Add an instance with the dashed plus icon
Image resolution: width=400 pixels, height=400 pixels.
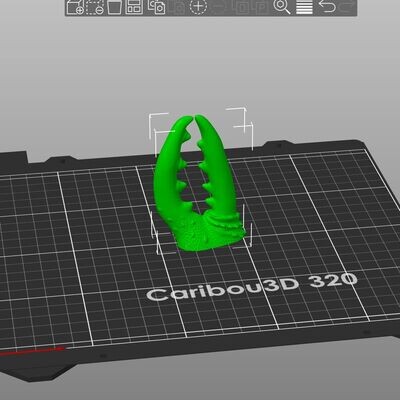pyautogui.click(x=198, y=6)
